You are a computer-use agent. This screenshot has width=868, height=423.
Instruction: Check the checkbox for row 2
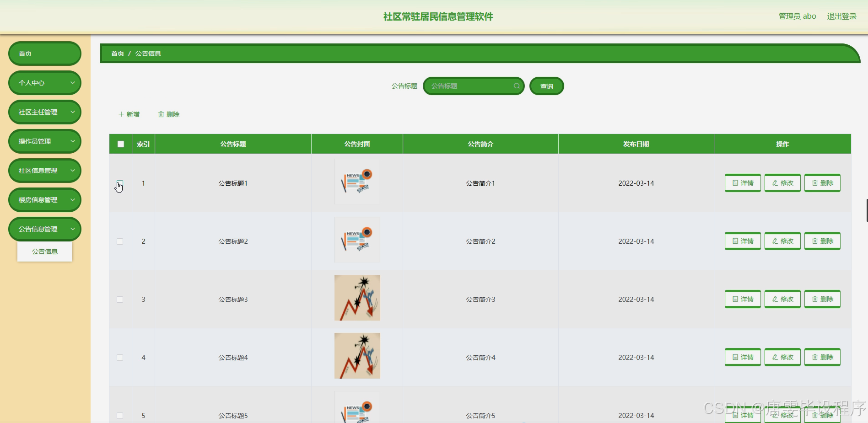pos(120,241)
